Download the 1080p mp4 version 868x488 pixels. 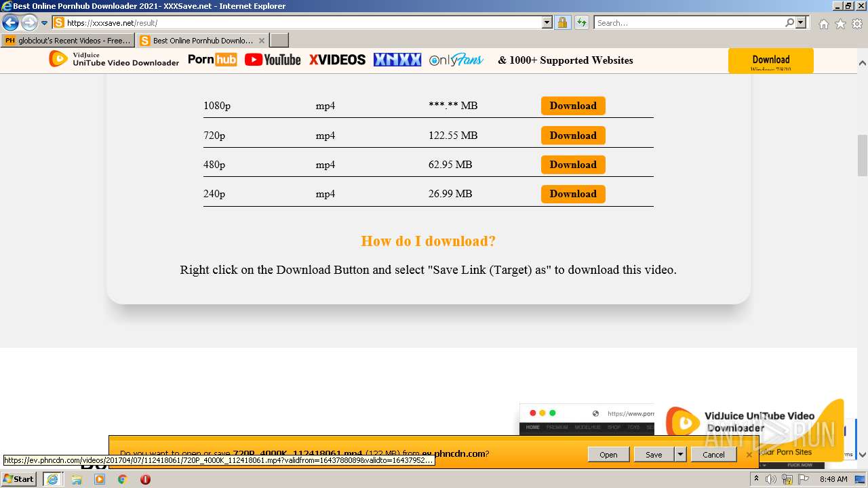(573, 106)
